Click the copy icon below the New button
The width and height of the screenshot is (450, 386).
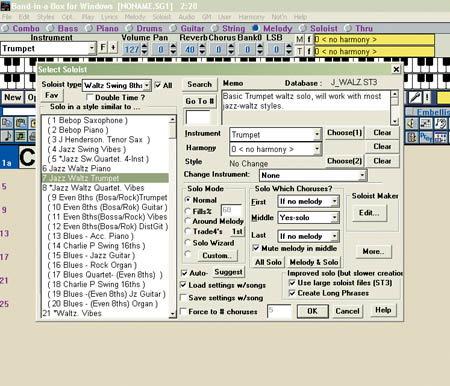(7, 123)
